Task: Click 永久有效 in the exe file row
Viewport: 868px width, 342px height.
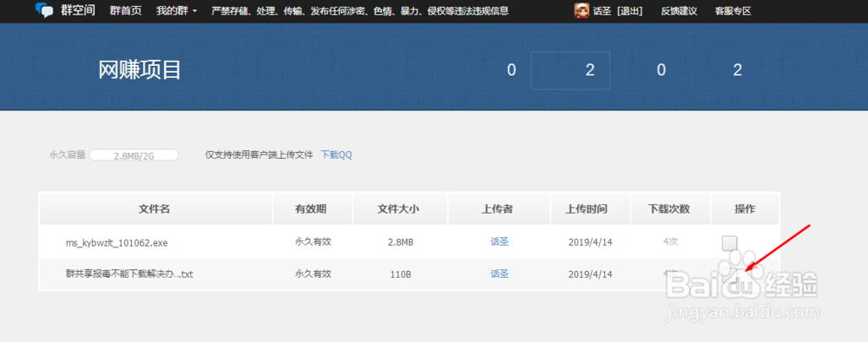Action: coord(313,242)
